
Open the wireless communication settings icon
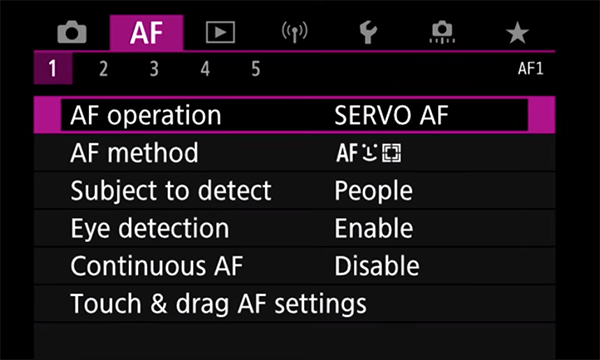(295, 32)
